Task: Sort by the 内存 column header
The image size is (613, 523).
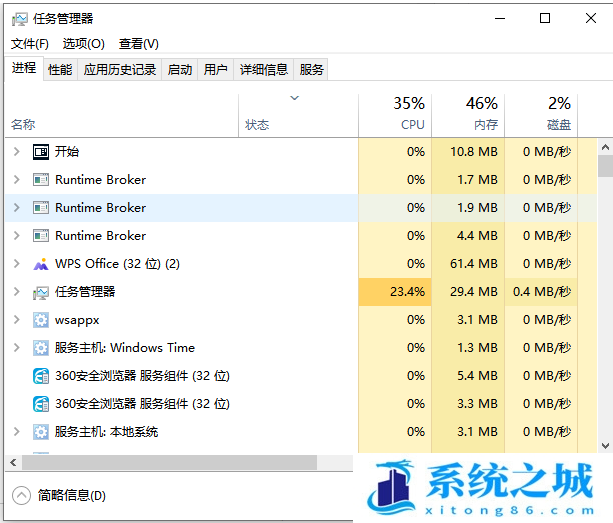Action: (468, 116)
